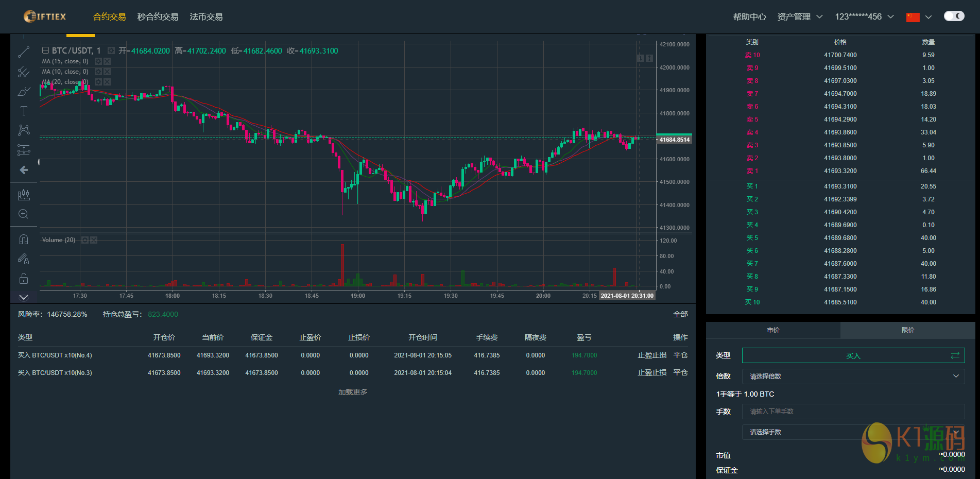Select buy order 买 1 at 41693.3100

tap(840, 186)
